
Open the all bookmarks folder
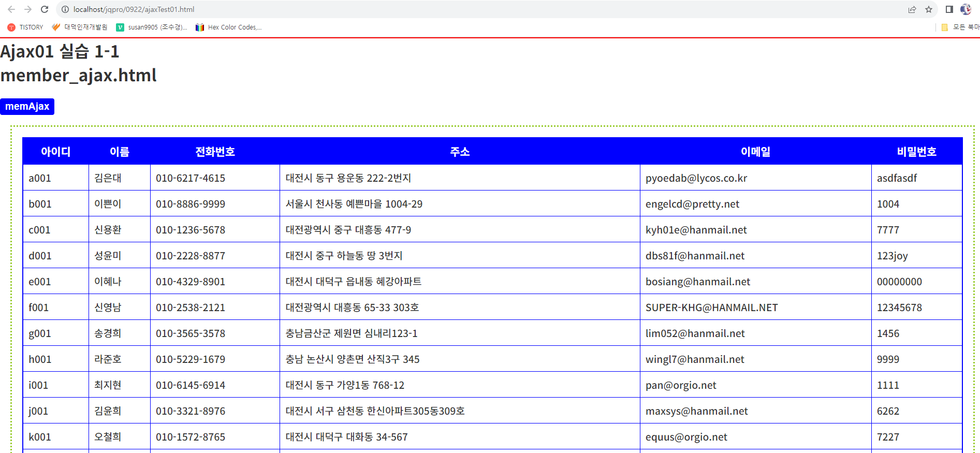click(x=960, y=27)
